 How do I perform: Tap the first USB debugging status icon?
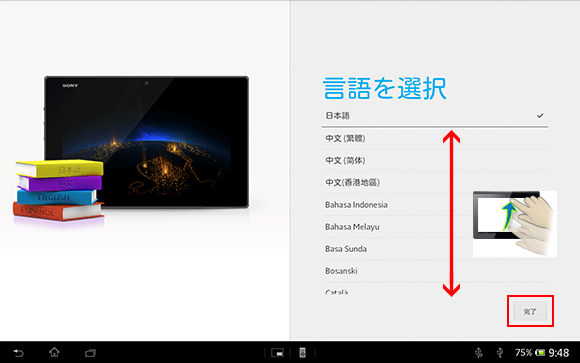[479, 353]
